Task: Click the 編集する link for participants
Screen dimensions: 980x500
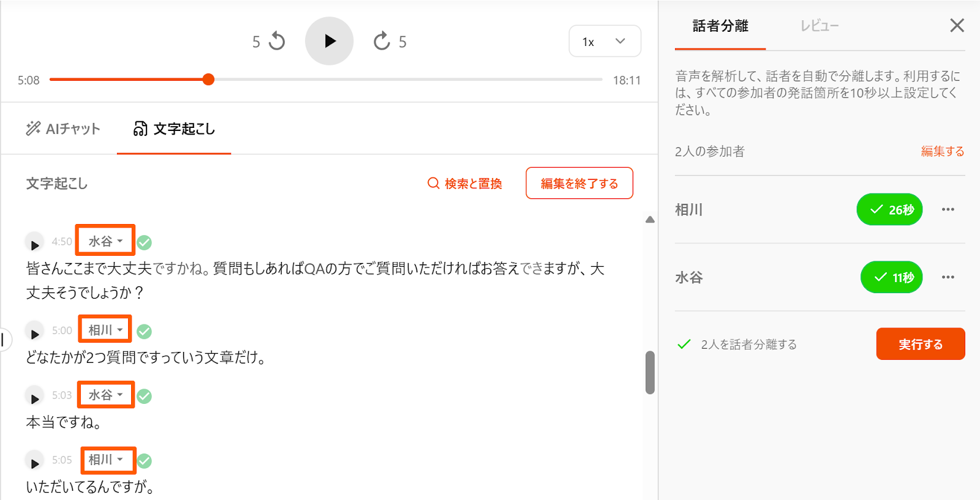Action: coord(943,151)
